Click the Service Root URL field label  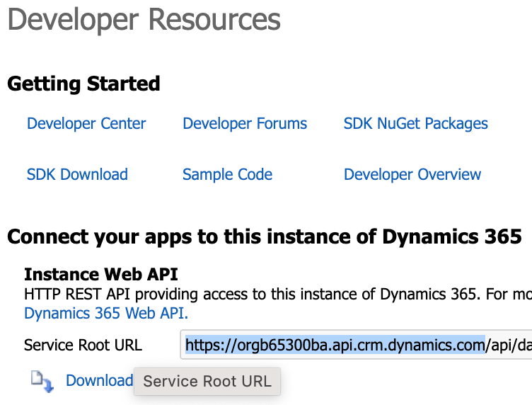(x=83, y=345)
